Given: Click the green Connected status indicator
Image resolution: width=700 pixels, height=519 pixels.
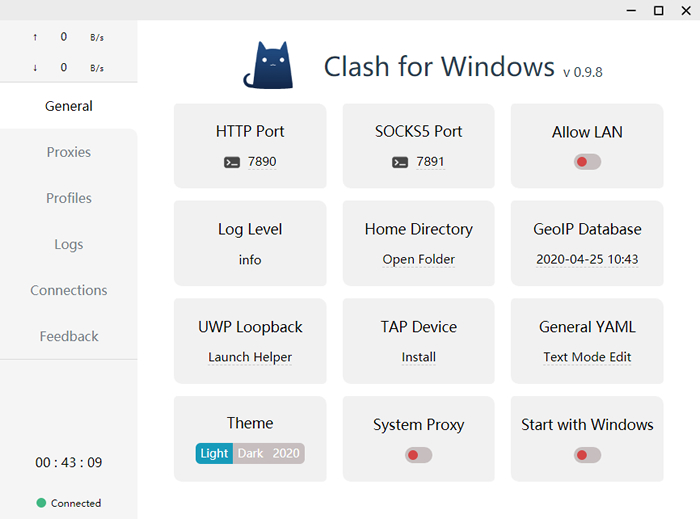Looking at the screenshot, I should click(x=41, y=503).
